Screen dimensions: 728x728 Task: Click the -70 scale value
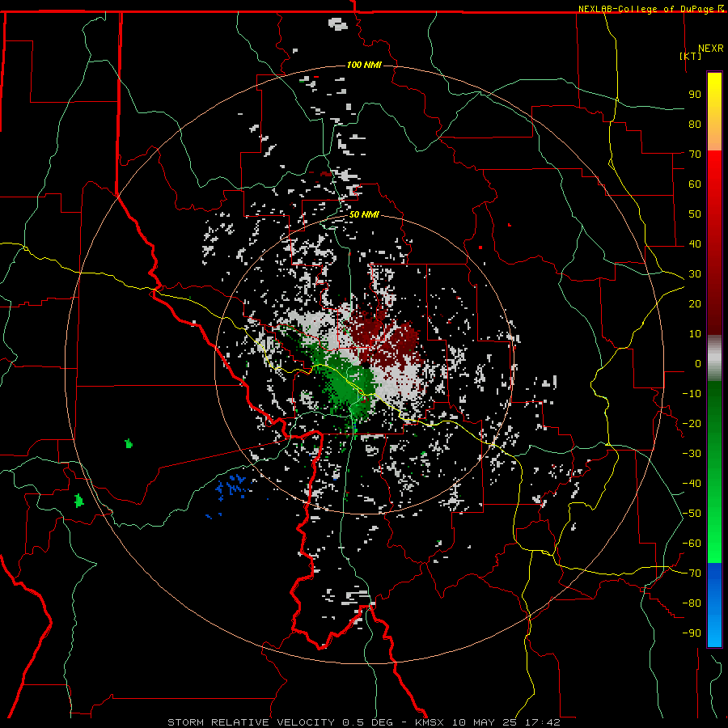(x=692, y=573)
